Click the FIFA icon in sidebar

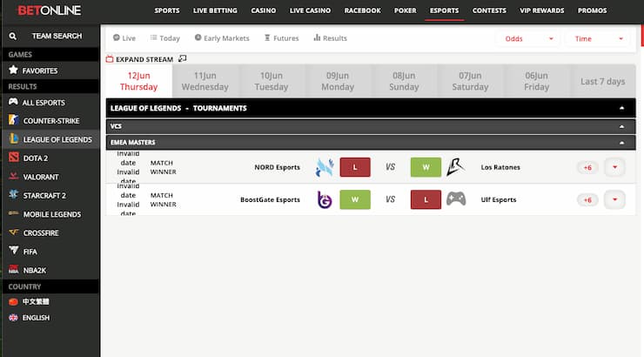[x=14, y=250]
